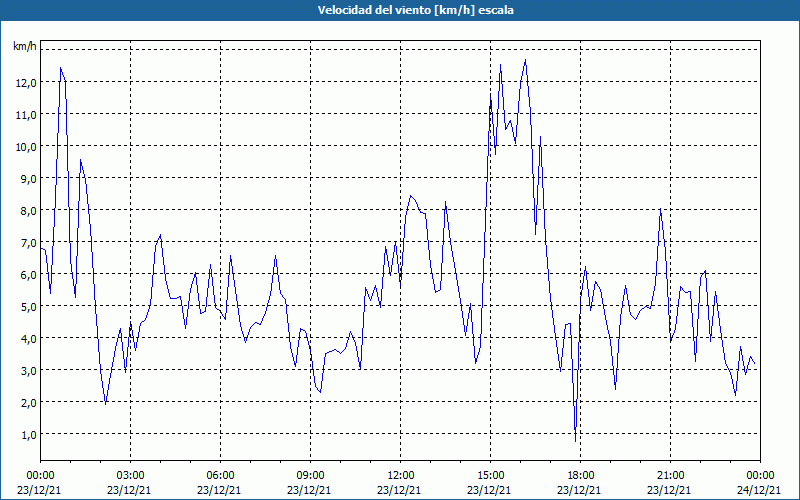Click the 'km/h' unit label on the axis
The height and width of the screenshot is (500, 800).
(24, 46)
